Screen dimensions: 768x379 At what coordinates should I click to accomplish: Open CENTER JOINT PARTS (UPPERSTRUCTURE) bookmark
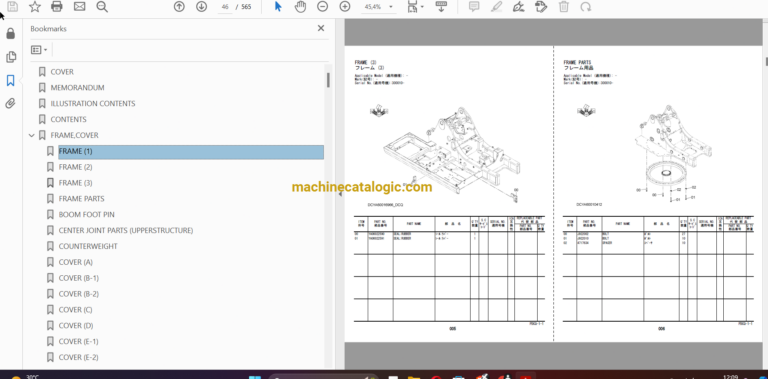coord(125,230)
